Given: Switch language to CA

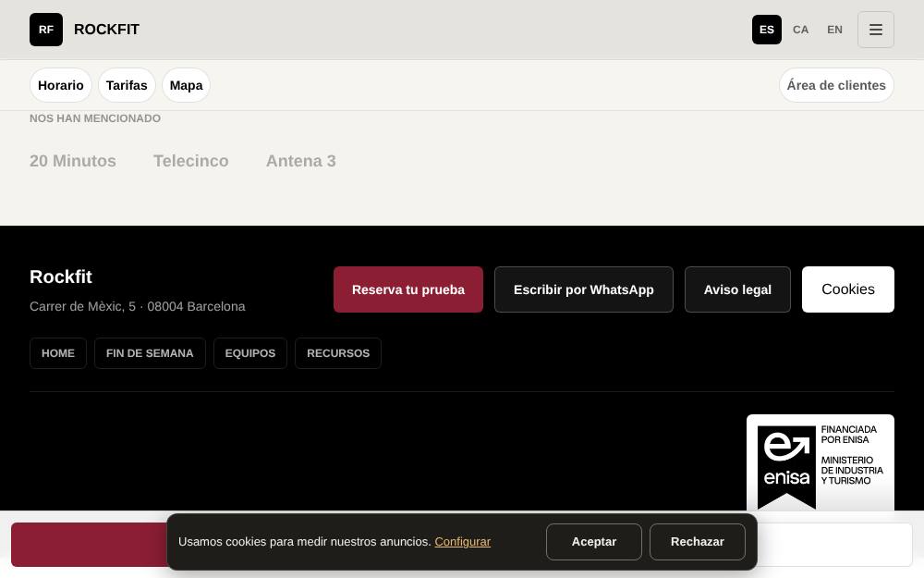Looking at the screenshot, I should pyautogui.click(x=800, y=30).
